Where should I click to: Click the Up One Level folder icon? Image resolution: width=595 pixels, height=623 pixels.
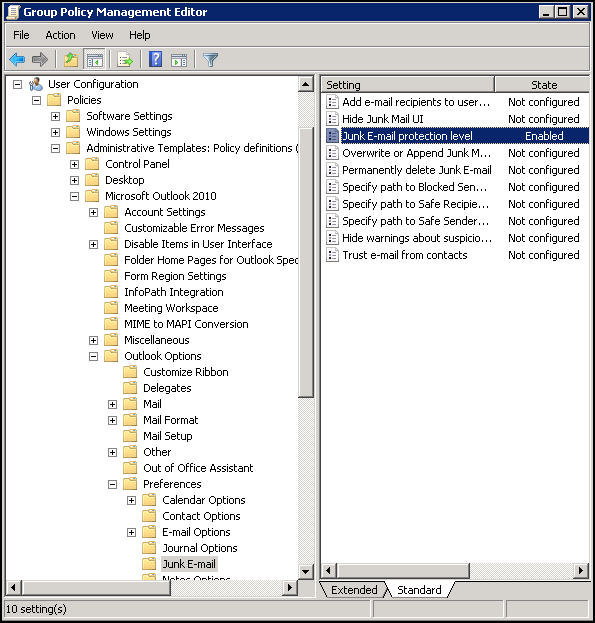tap(71, 60)
